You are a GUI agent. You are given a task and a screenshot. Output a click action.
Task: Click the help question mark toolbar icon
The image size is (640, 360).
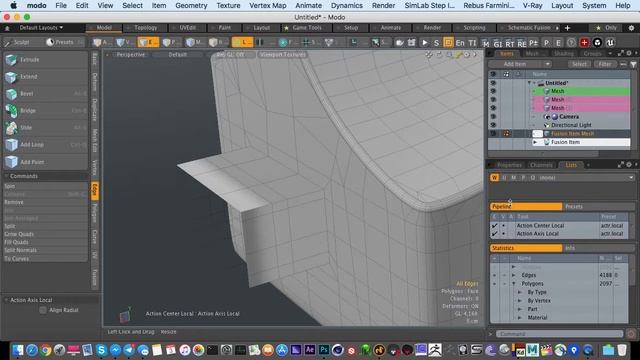pos(571,42)
